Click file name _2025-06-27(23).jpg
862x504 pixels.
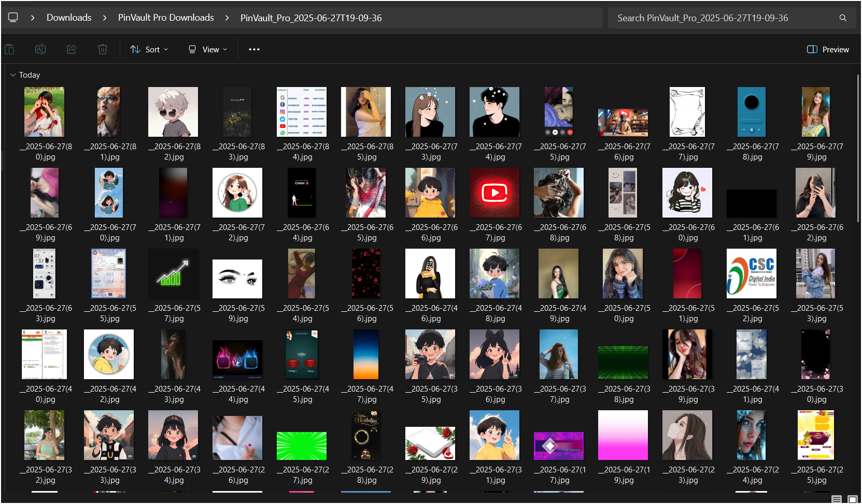(x=688, y=475)
